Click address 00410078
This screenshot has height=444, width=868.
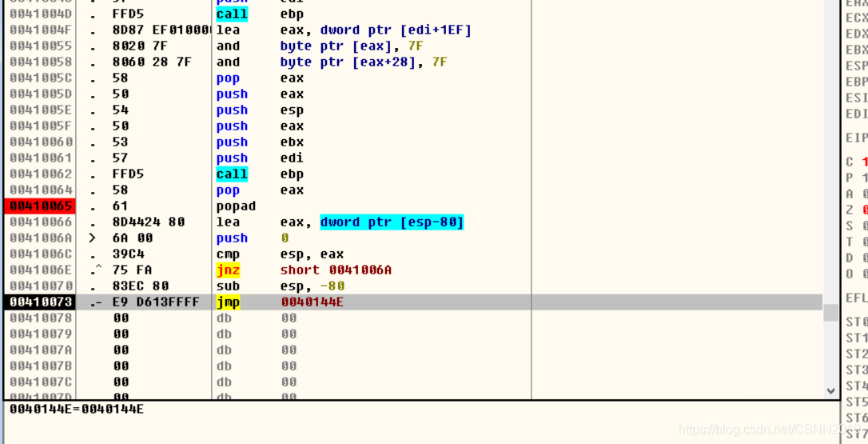click(41, 318)
